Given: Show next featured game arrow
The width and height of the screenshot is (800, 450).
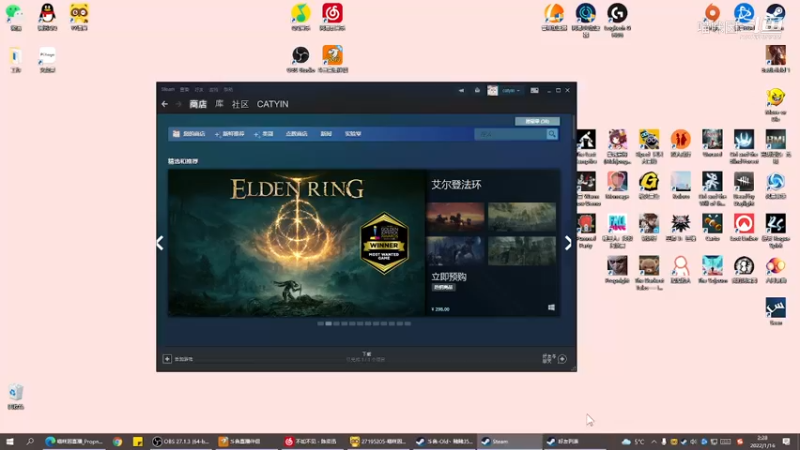Looking at the screenshot, I should 568,243.
